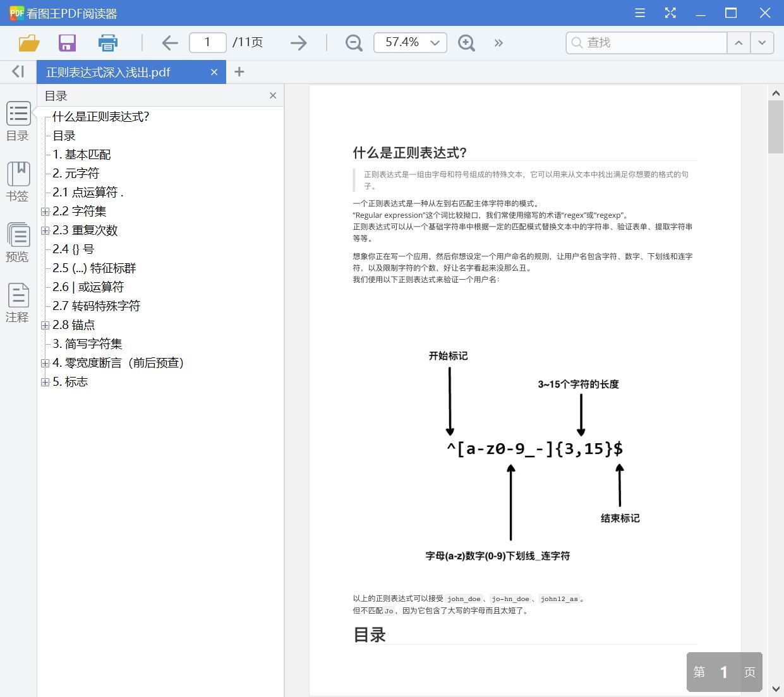
Task: Expand the 2.2 字符集 outline node
Action: tap(45, 211)
